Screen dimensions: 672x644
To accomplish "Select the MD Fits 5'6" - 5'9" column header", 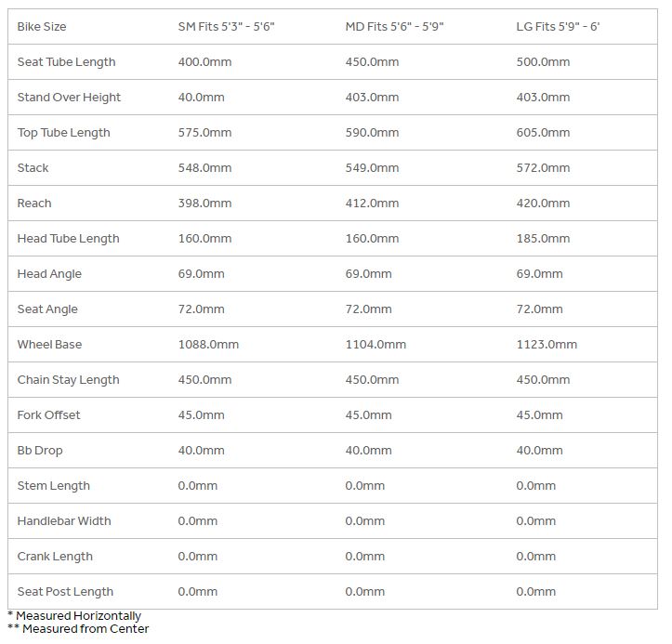I will click(394, 27).
